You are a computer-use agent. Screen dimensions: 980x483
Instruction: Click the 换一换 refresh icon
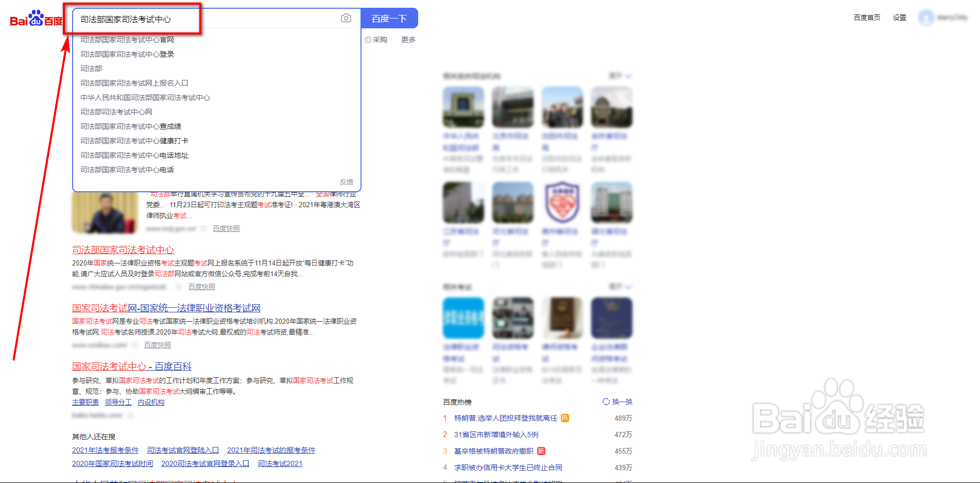(606, 402)
